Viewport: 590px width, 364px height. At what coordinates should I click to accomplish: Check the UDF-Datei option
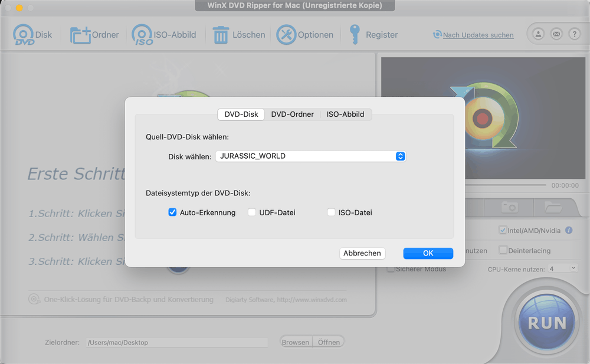pos(252,212)
